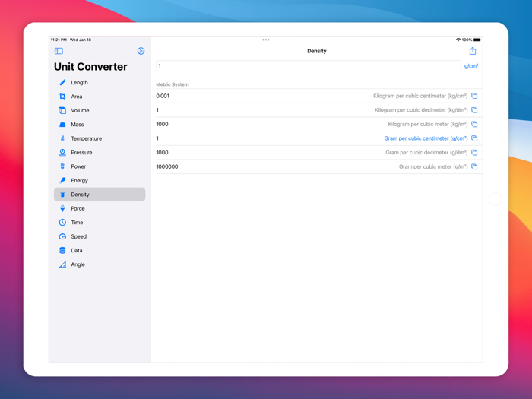Choose Gram per cubic decimeter (g/dm³) unit
The height and width of the screenshot is (399, 532).
point(426,152)
